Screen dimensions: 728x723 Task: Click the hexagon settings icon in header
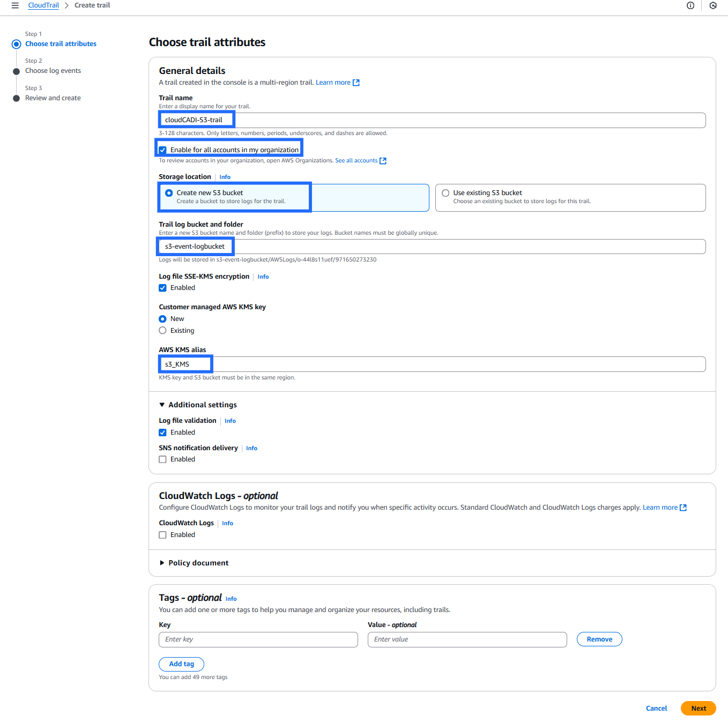(713, 5)
